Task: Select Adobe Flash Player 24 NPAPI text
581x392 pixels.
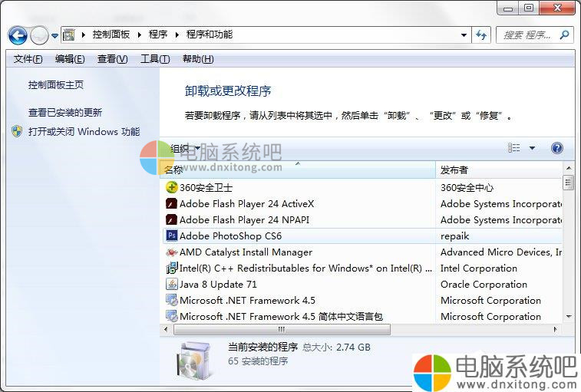Action: (x=245, y=220)
